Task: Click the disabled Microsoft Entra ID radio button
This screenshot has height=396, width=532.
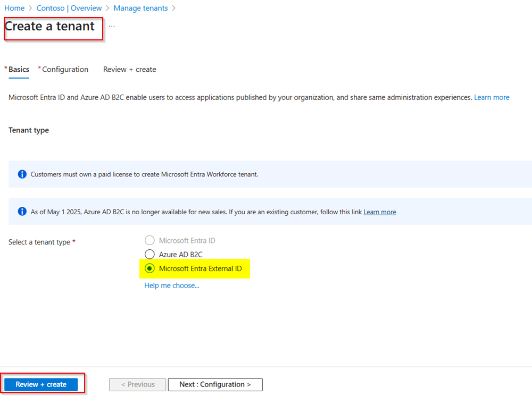Action: point(149,240)
